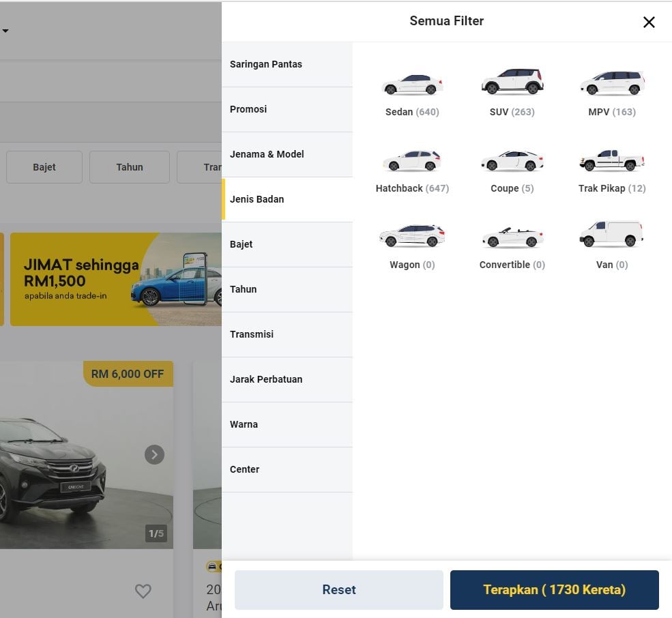Image resolution: width=672 pixels, height=618 pixels.
Task: Apply filters with Terapkan button
Action: (554, 589)
